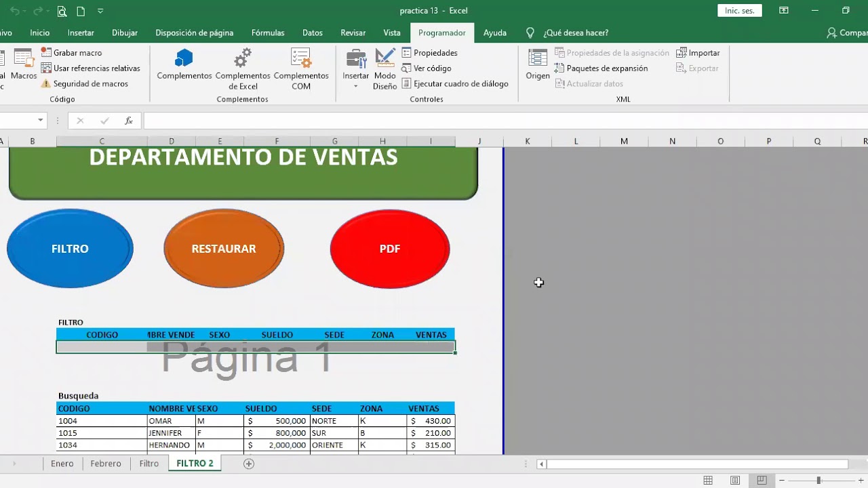Click Importar XML data

(698, 53)
